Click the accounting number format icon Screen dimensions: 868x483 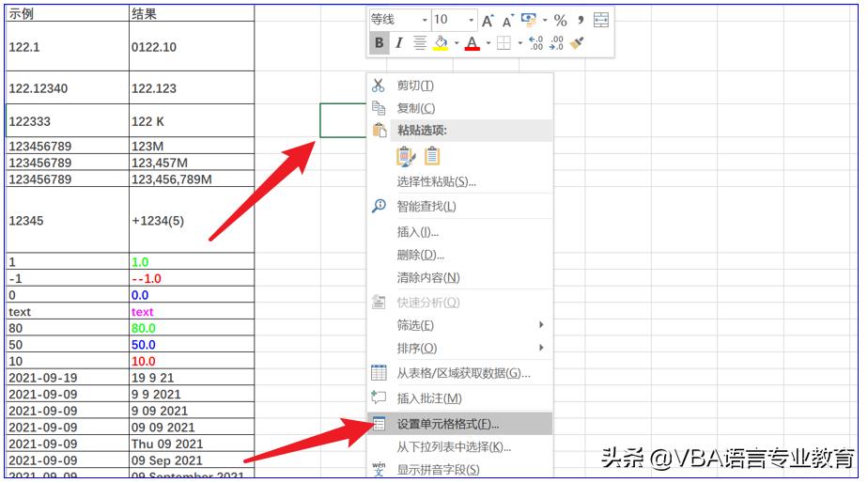pyautogui.click(x=529, y=21)
